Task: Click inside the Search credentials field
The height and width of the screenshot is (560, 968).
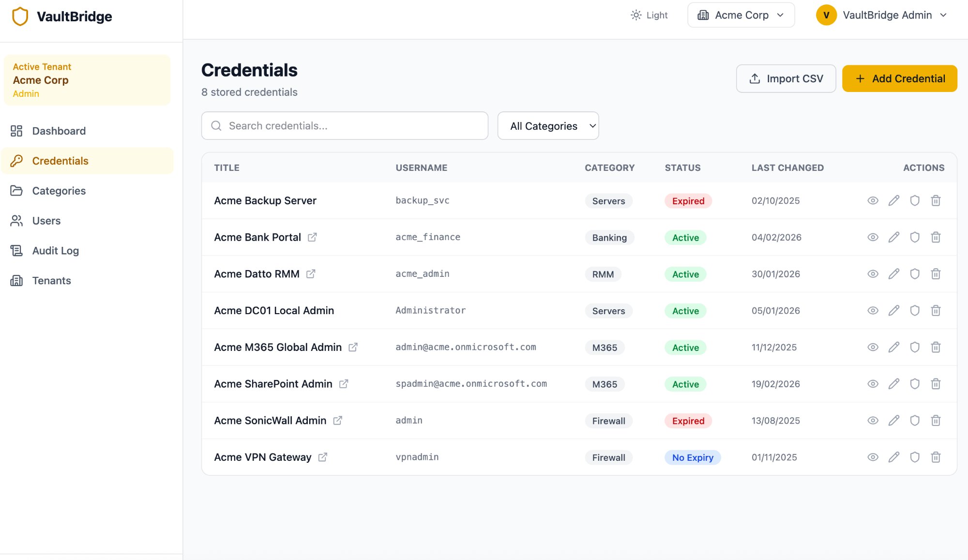Action: click(345, 125)
